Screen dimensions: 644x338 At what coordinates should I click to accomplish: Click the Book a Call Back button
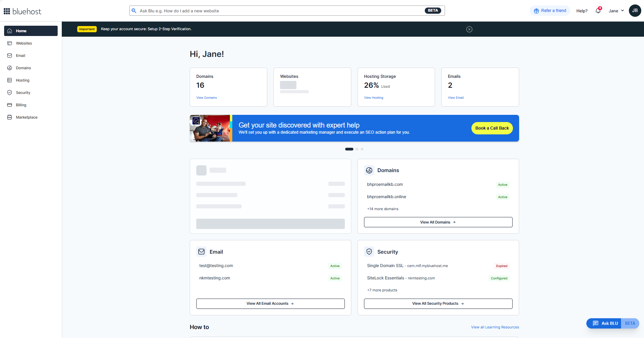pos(492,128)
